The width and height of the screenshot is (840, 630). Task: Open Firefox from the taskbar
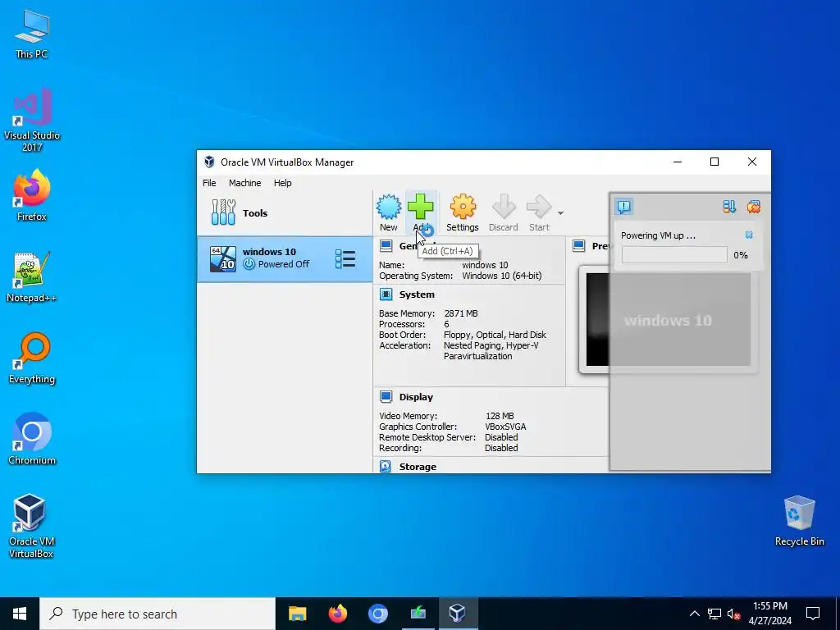pyautogui.click(x=337, y=614)
